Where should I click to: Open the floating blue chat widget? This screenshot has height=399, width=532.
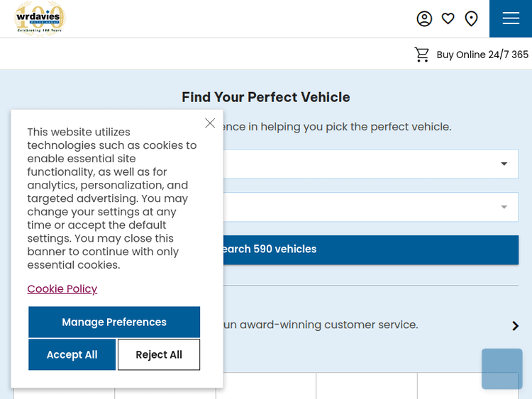501,369
